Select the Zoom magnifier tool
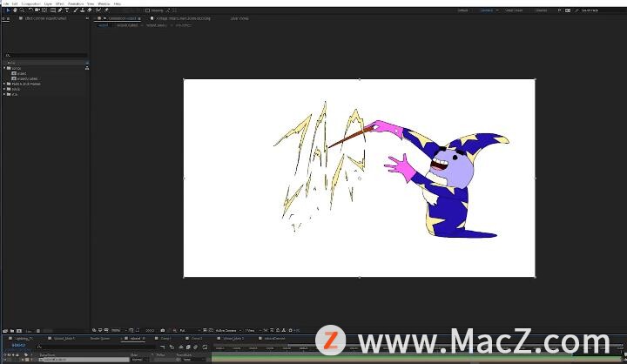Screen dimensions: 627x364 point(23,10)
